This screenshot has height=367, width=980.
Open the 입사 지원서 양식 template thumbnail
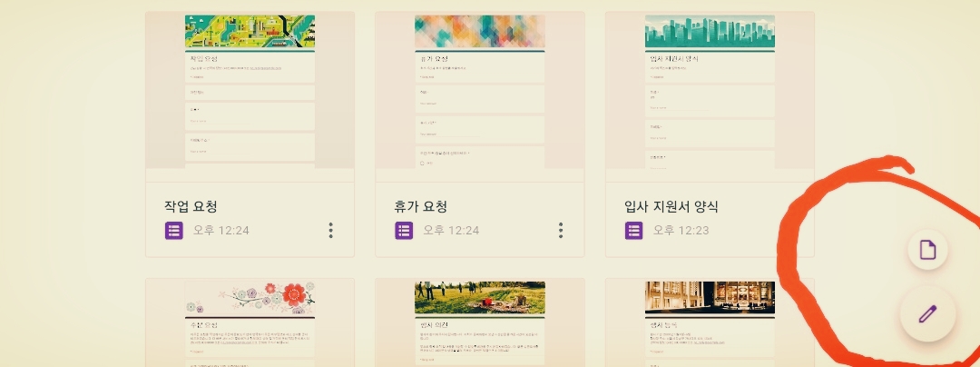click(710, 91)
